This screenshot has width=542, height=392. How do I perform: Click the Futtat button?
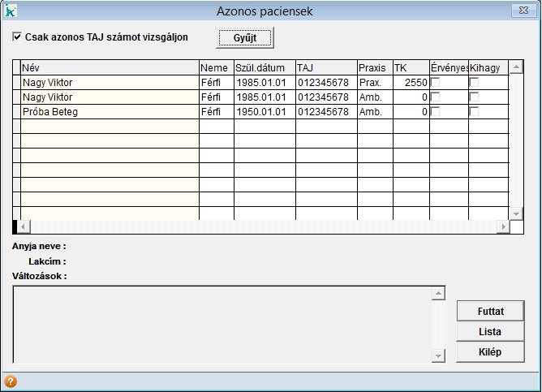click(490, 311)
